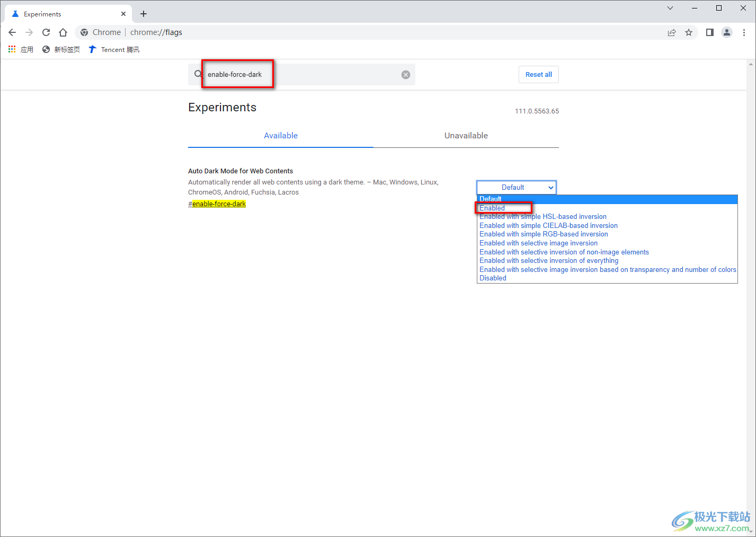Click the Auto Dark Mode for Web Contents title
756x537 pixels.
click(241, 171)
